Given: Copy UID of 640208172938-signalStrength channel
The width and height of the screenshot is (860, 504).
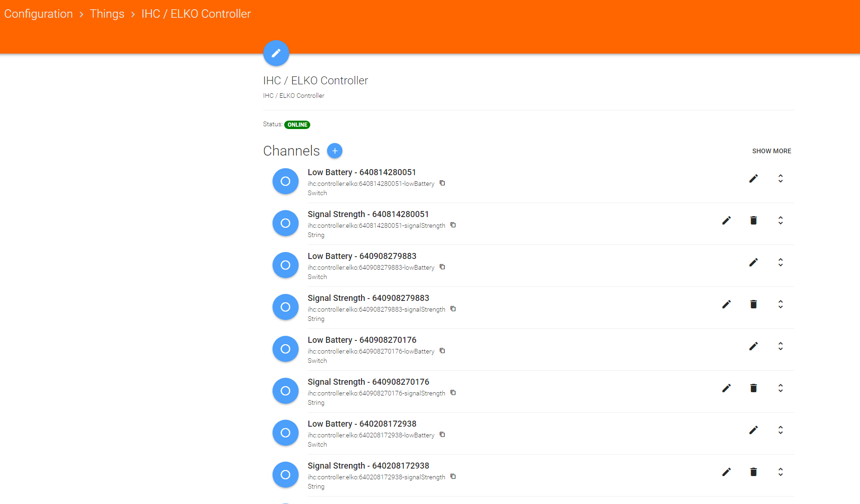Looking at the screenshot, I should pyautogui.click(x=453, y=477).
